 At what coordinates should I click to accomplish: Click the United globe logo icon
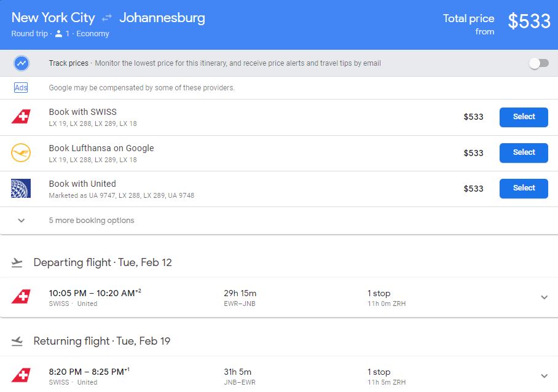(x=21, y=188)
